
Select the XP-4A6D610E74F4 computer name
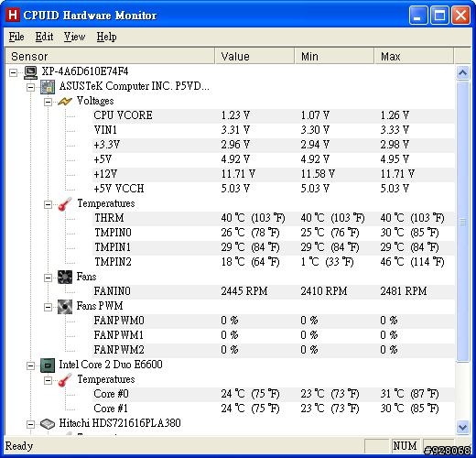click(x=85, y=71)
